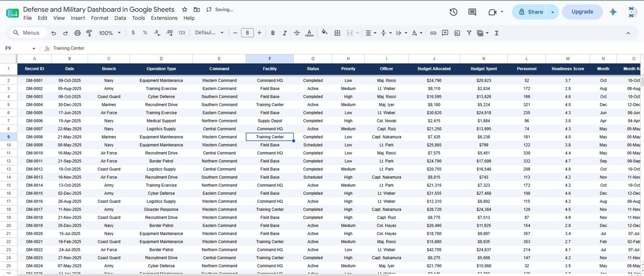The height and width of the screenshot is (276, 644).
Task: Click the document title text
Action: click(x=99, y=9)
